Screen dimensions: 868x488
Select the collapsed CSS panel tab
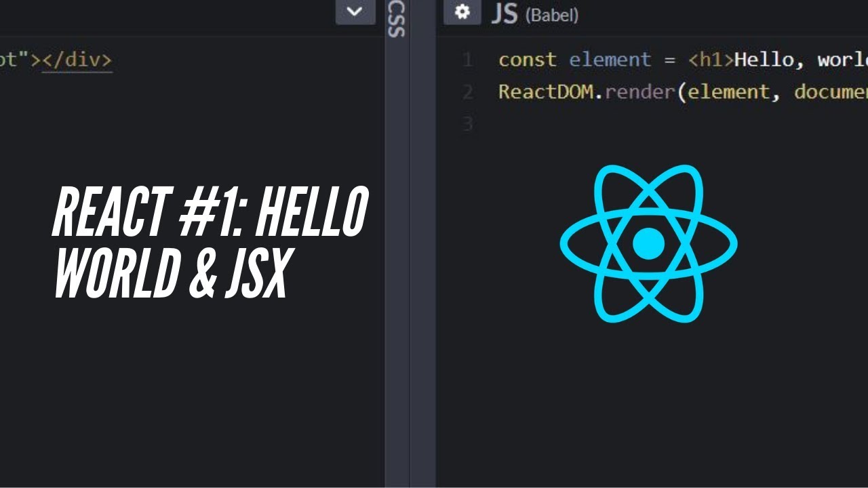(397, 19)
